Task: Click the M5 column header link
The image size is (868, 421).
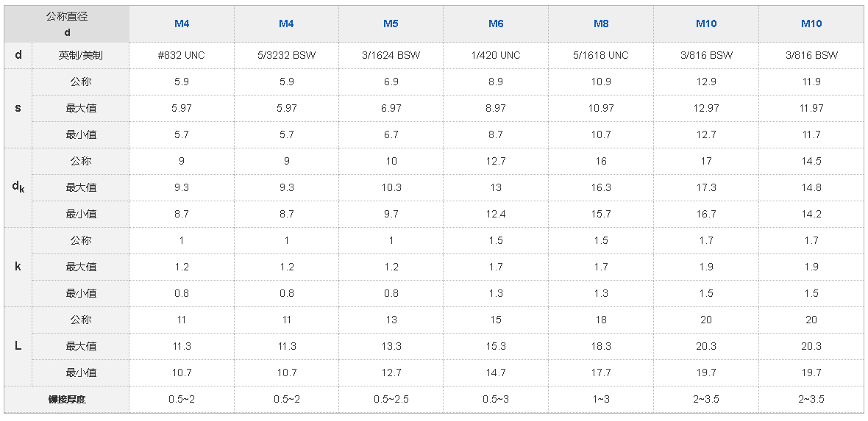Action: 391,24
